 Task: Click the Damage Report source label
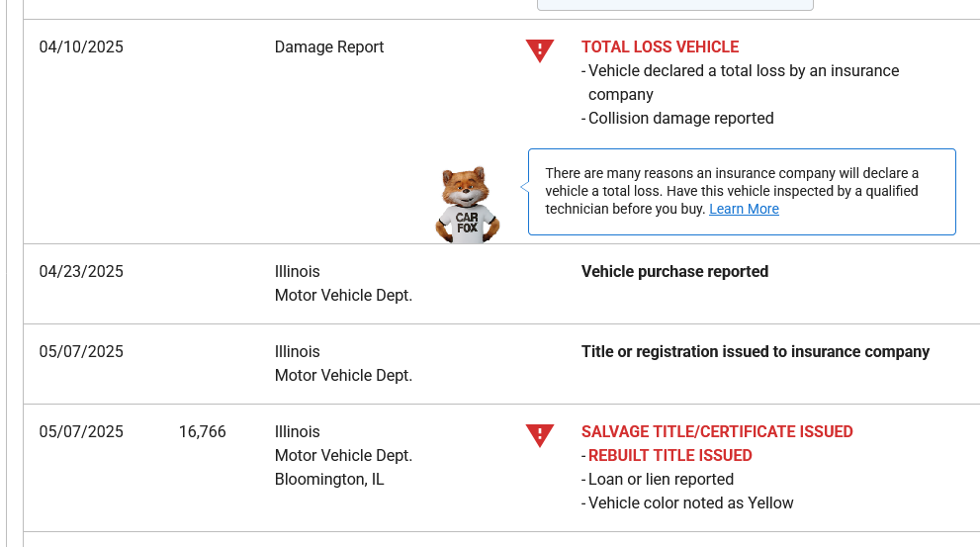[x=329, y=46]
